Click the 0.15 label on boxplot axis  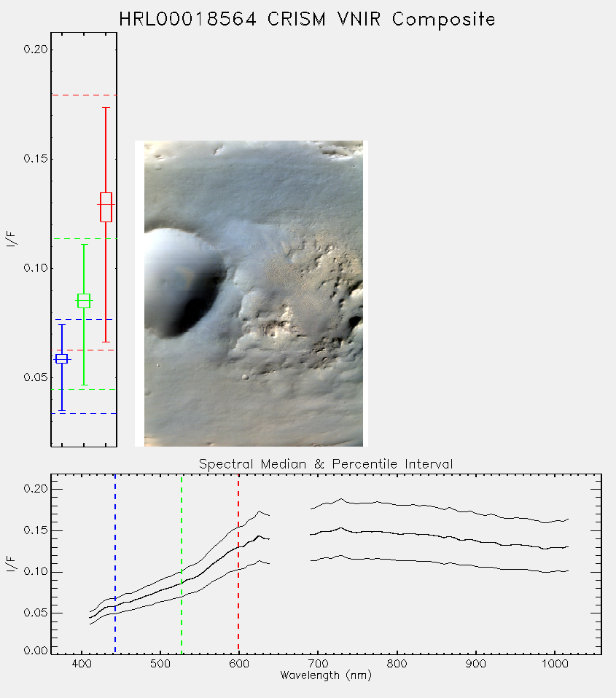(x=36, y=159)
